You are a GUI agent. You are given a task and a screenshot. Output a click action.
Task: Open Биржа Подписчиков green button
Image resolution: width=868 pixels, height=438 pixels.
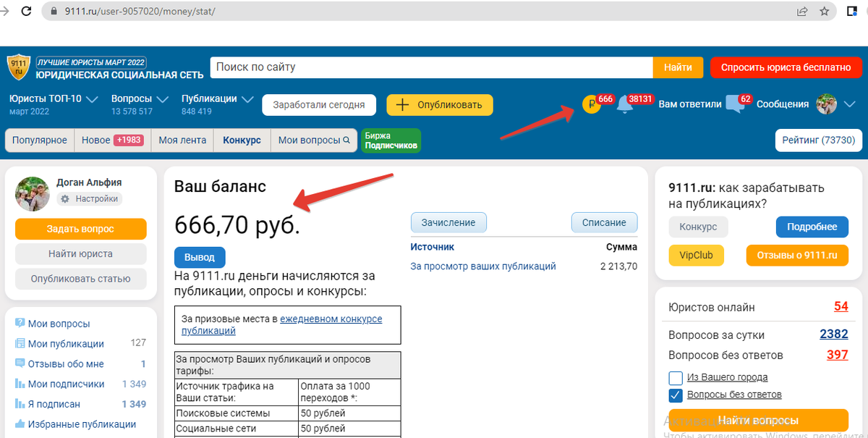coord(391,140)
